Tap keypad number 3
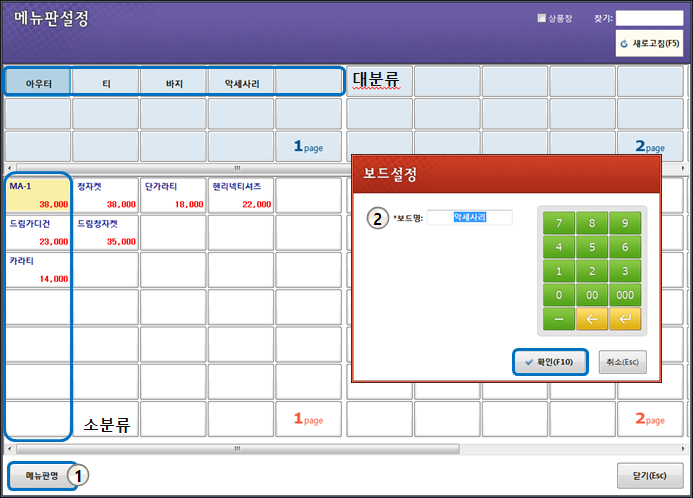This screenshot has height=498, width=693. click(x=625, y=271)
